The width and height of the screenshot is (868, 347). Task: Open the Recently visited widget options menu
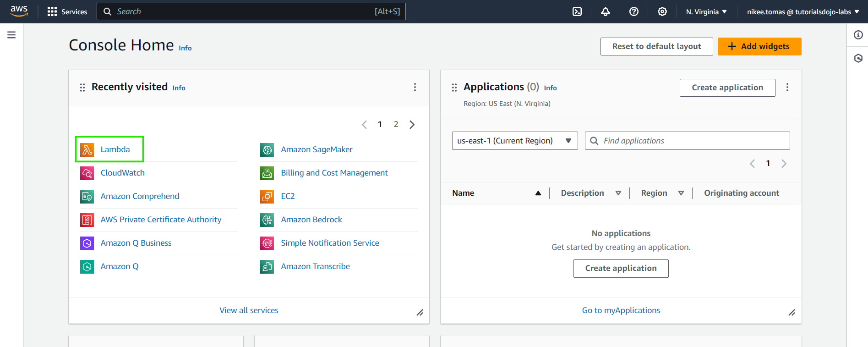click(415, 87)
